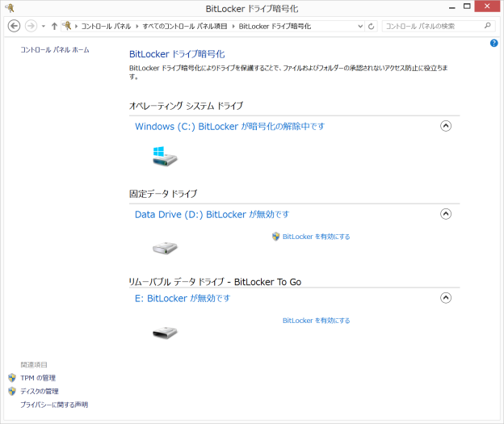This screenshot has width=504, height=424.
Task: Go up one level with Up arrow
Action: coord(54,26)
